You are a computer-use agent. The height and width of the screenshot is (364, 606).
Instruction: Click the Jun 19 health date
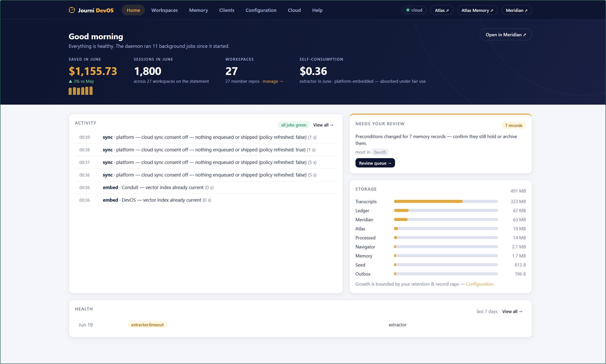click(x=85, y=325)
